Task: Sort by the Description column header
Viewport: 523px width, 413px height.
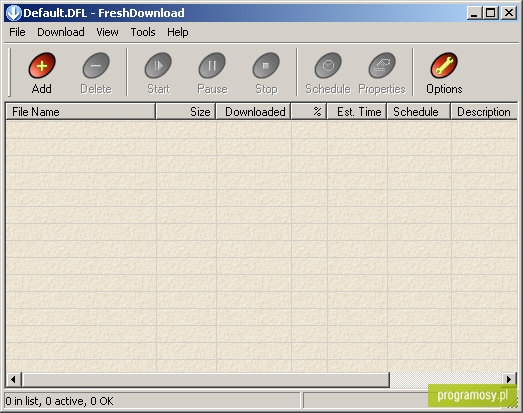Action: click(484, 111)
